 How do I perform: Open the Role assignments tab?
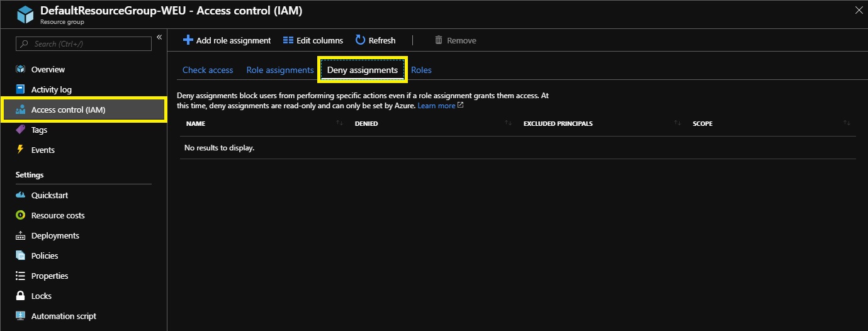280,70
